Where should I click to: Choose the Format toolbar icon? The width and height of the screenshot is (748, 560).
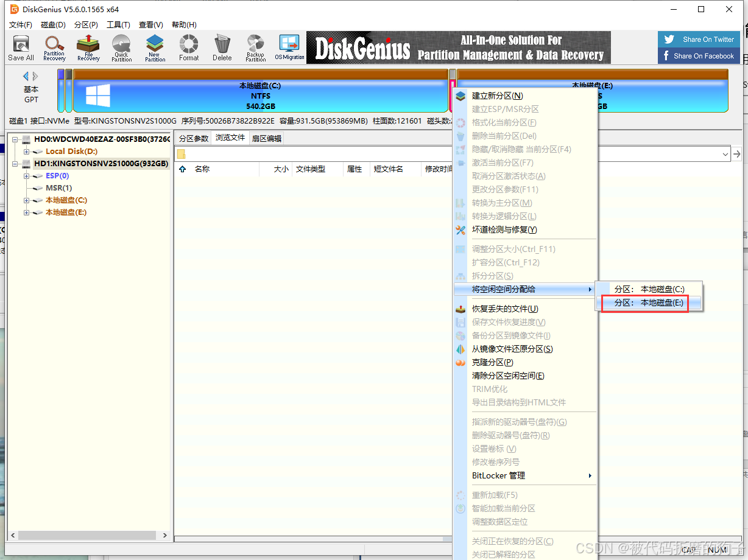[x=189, y=48]
